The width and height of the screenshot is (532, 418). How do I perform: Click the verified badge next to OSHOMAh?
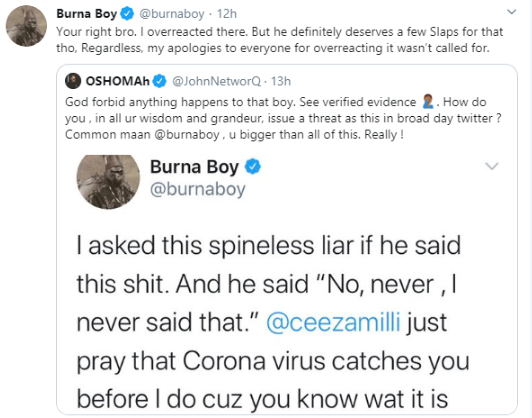tap(159, 81)
